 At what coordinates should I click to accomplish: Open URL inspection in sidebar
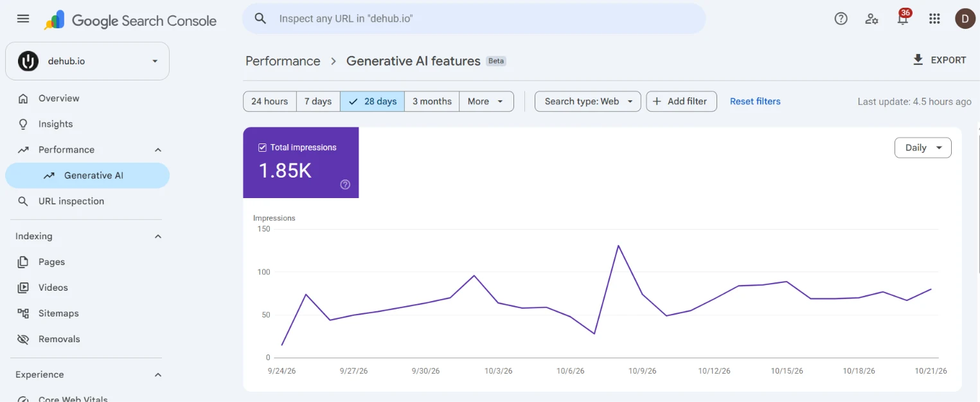(87, 201)
